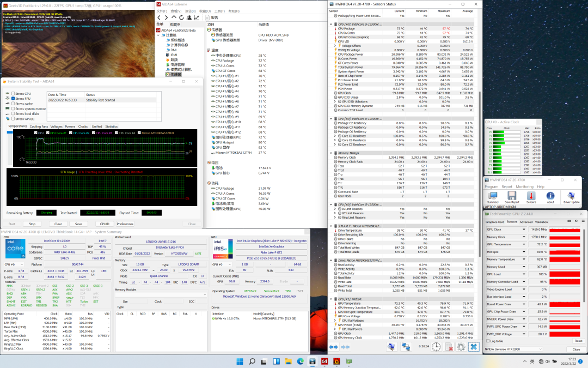Toggle the Log to file checkbox
The image size is (588, 368).
pos(487,341)
